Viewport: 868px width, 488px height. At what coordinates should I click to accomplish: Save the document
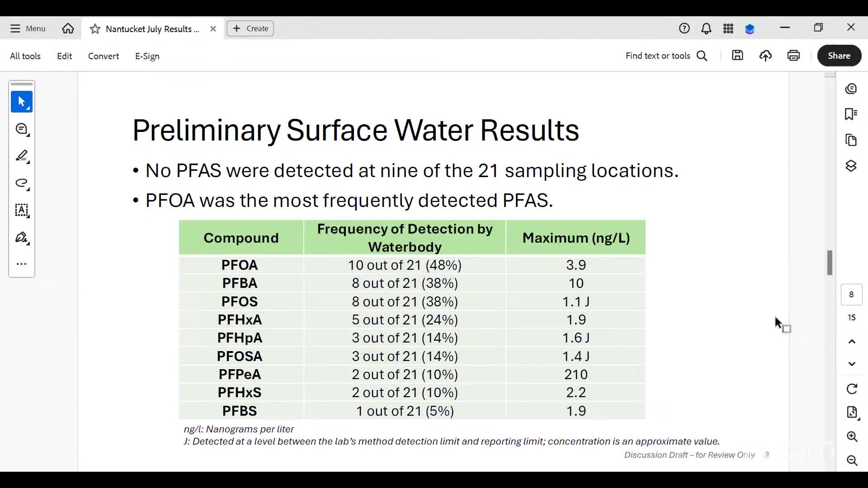737,55
